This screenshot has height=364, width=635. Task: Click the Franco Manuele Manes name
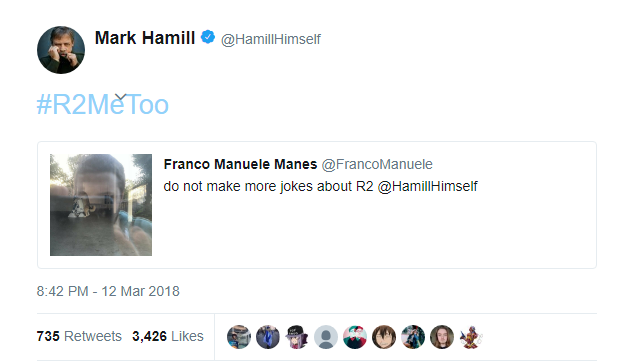point(240,164)
